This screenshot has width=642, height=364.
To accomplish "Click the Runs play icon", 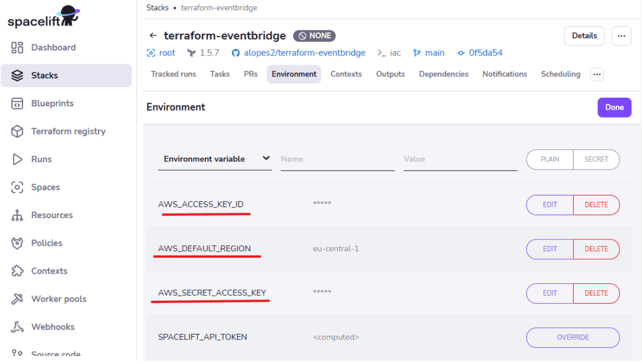I will (17, 159).
